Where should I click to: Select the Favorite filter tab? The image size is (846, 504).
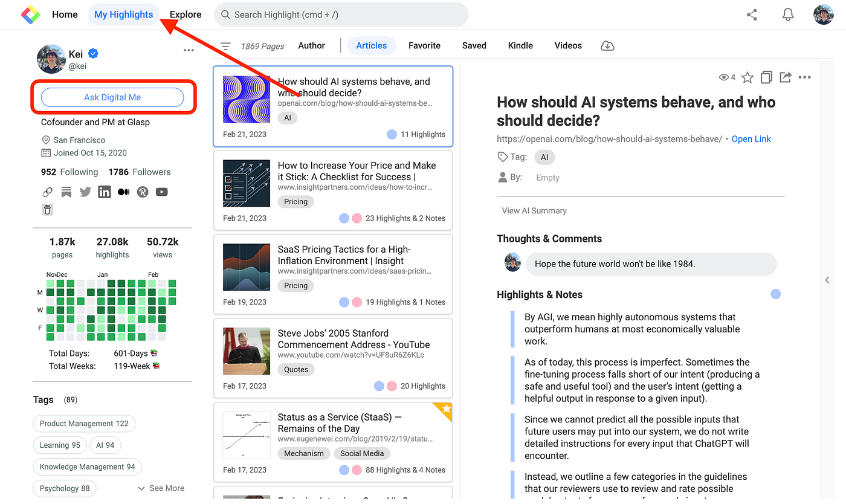tap(424, 46)
